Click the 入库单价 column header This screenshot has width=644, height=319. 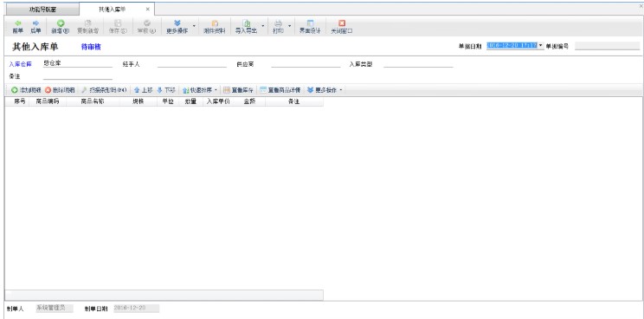(218, 101)
